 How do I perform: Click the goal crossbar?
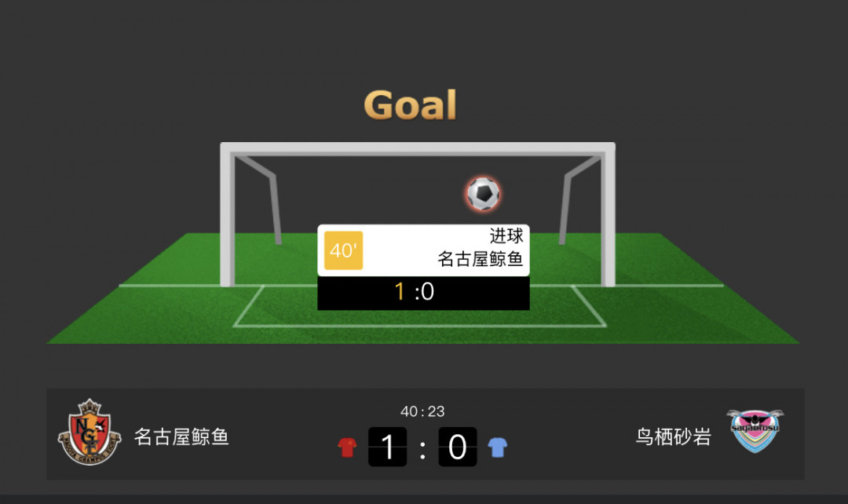click(x=418, y=148)
